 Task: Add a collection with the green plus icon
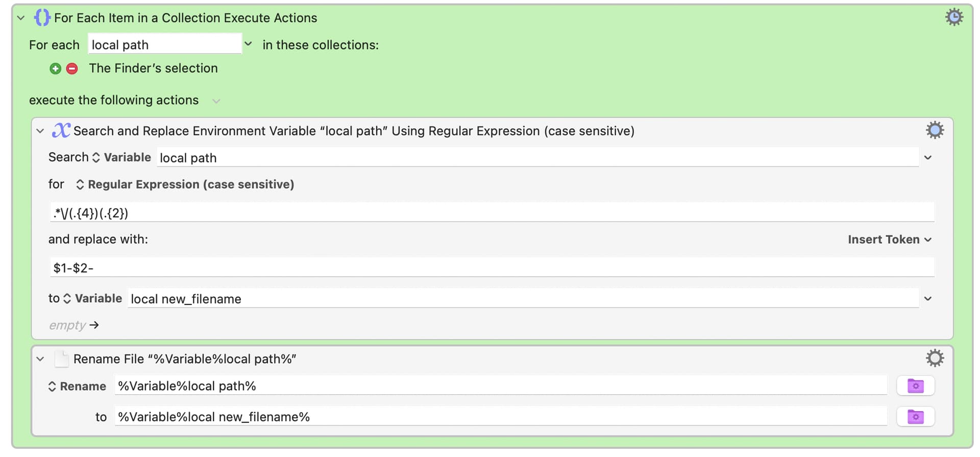click(56, 68)
